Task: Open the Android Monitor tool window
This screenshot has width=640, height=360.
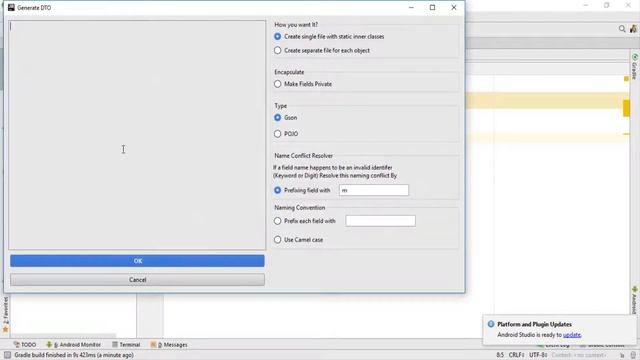Action: [x=73, y=344]
